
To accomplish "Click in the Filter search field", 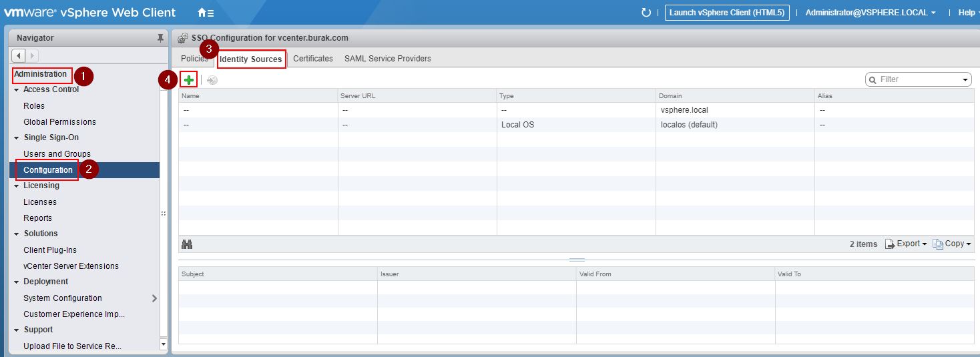I will tap(919, 80).
